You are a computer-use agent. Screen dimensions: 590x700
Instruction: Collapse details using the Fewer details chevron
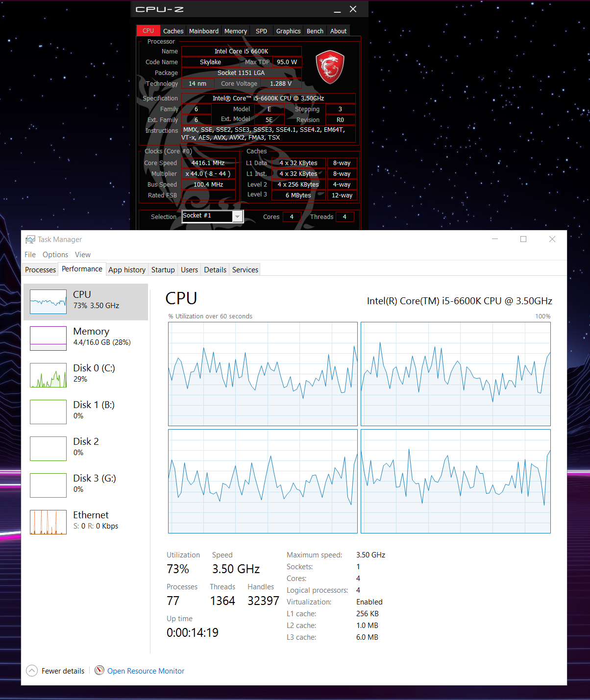(32, 670)
